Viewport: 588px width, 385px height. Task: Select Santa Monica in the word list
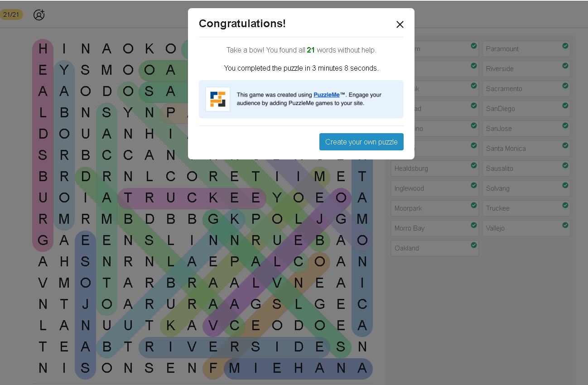(x=526, y=149)
